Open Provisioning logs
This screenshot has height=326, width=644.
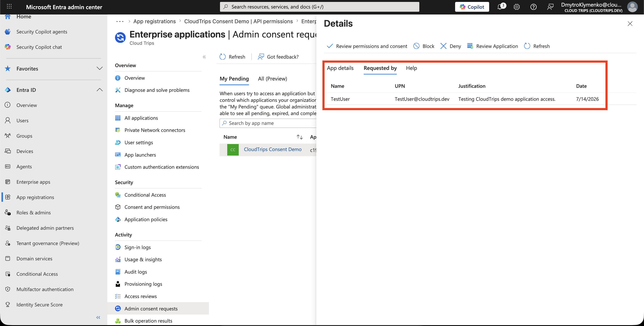click(143, 284)
